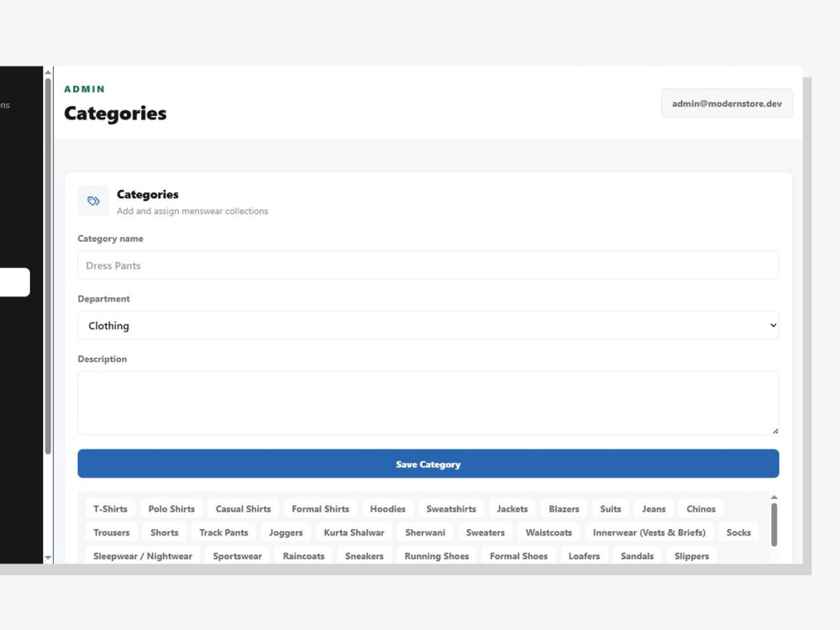Screen dimensions: 840x630
Task: Pick the Loafers chip
Action: [584, 556]
